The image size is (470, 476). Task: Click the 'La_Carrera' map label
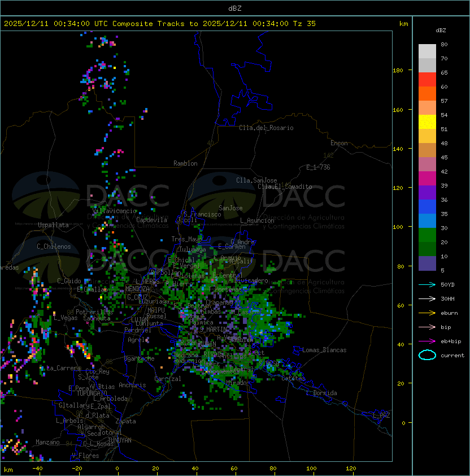point(64,368)
